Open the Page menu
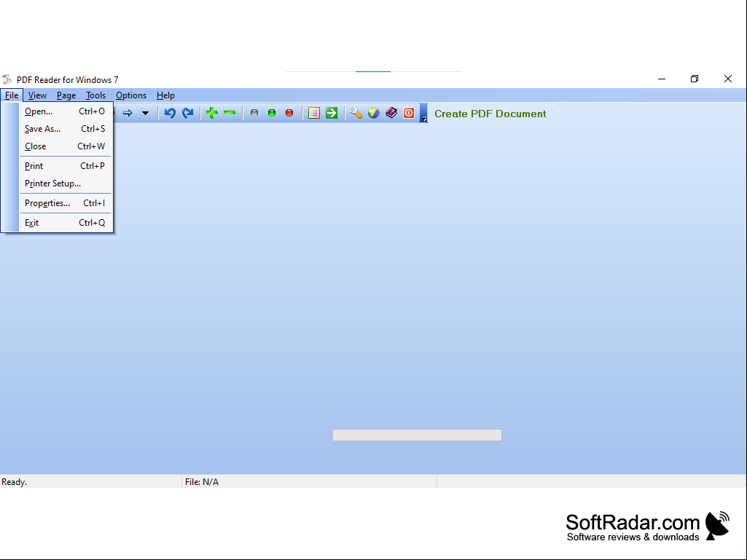 point(66,95)
